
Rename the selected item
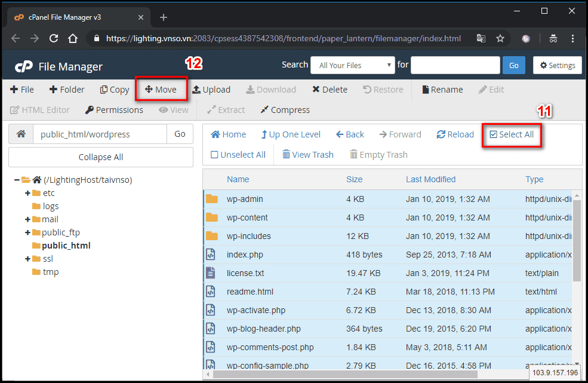pos(442,90)
